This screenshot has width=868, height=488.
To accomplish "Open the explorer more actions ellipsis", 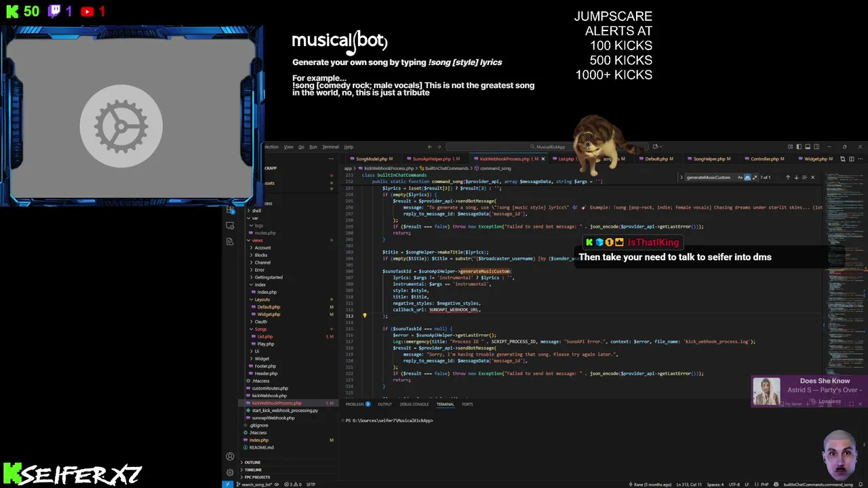I will (x=331, y=159).
